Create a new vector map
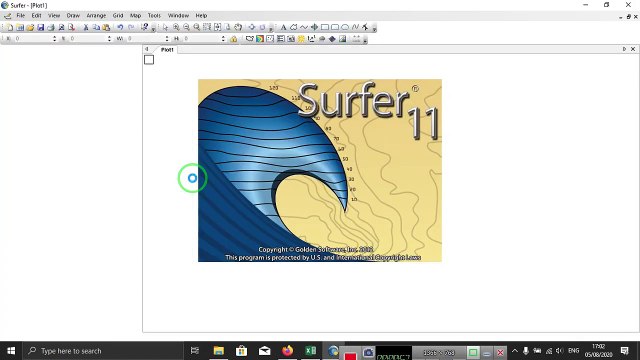Image resolution: width=640 pixels, height=360 pixels. (x=311, y=39)
